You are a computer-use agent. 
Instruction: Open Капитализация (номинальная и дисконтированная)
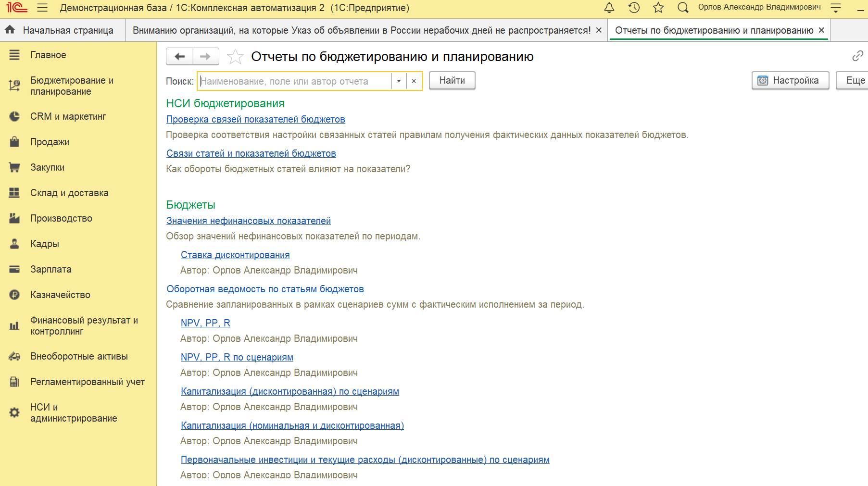point(292,425)
